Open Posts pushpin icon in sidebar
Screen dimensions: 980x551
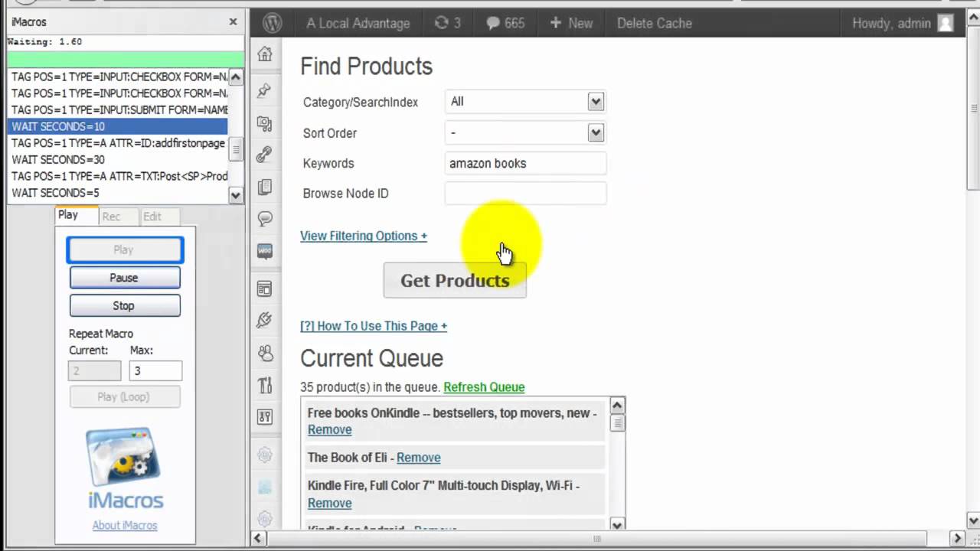point(265,90)
